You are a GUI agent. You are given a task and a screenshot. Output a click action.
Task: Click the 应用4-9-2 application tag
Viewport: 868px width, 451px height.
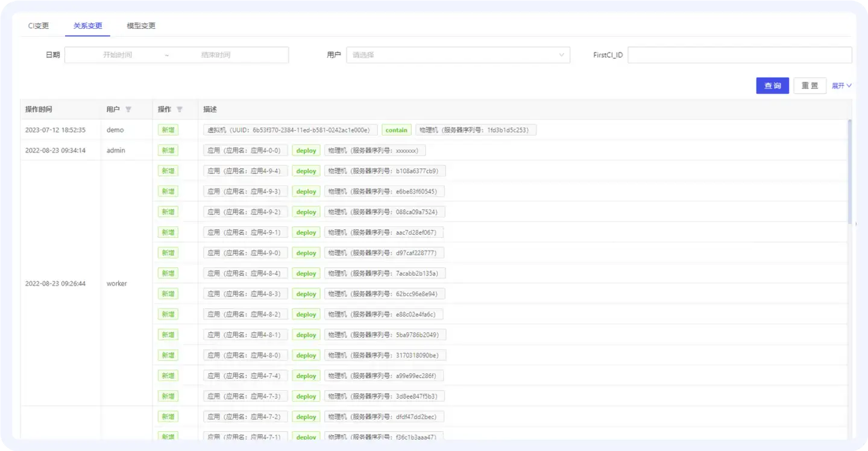[x=245, y=212]
